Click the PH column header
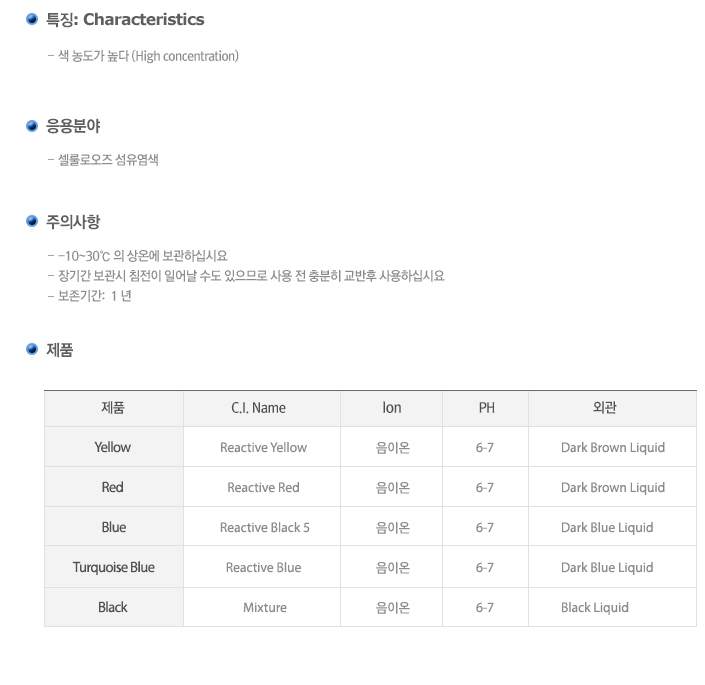Viewport: 705px width, 685px height. point(486,408)
